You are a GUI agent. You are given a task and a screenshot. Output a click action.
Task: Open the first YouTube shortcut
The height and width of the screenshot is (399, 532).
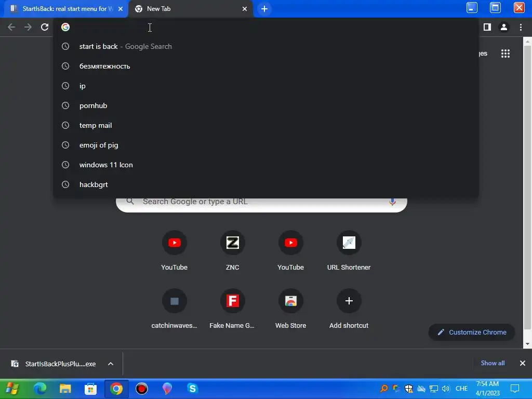pyautogui.click(x=175, y=250)
